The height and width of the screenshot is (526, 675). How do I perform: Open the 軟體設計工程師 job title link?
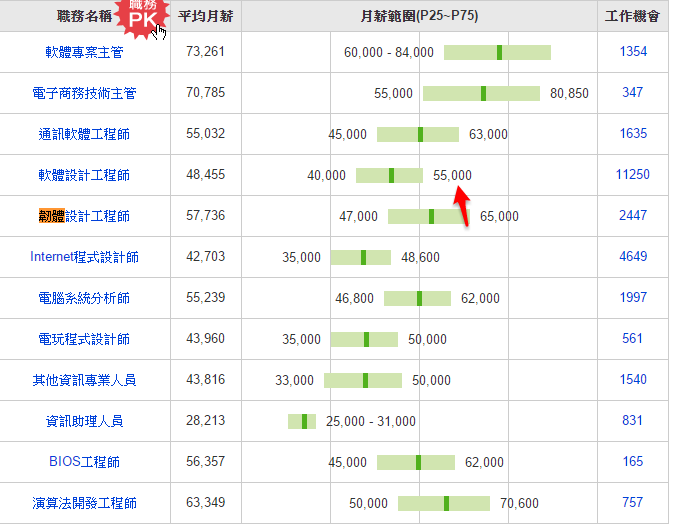[84, 175]
